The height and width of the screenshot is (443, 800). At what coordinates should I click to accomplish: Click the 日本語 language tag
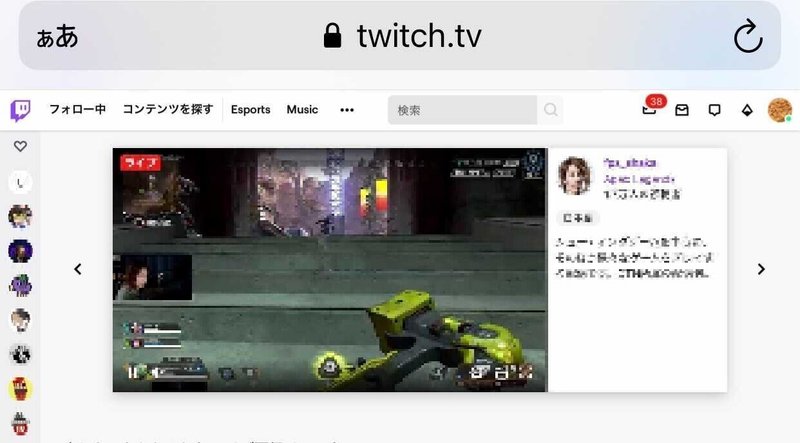[x=578, y=218]
